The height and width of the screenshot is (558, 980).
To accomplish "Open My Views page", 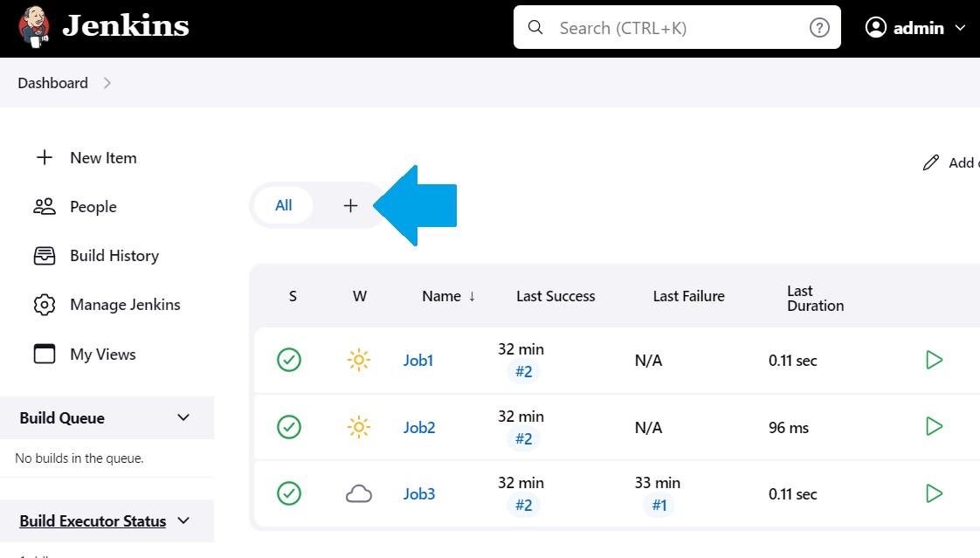I will click(x=102, y=355).
